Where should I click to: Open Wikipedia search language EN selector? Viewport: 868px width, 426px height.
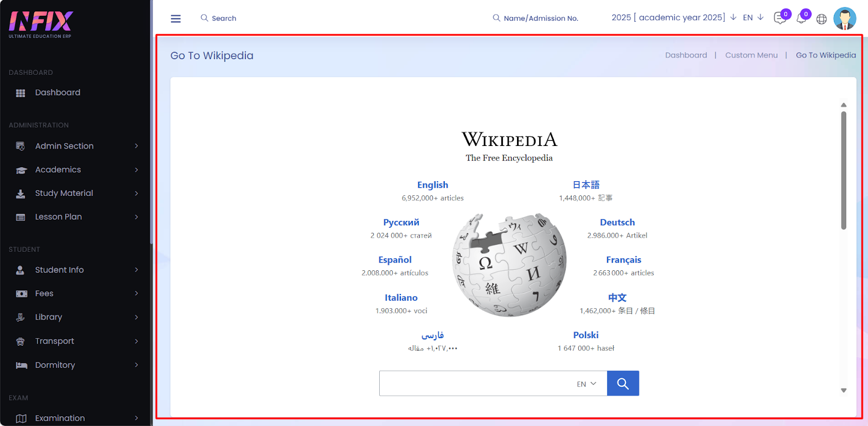click(586, 384)
